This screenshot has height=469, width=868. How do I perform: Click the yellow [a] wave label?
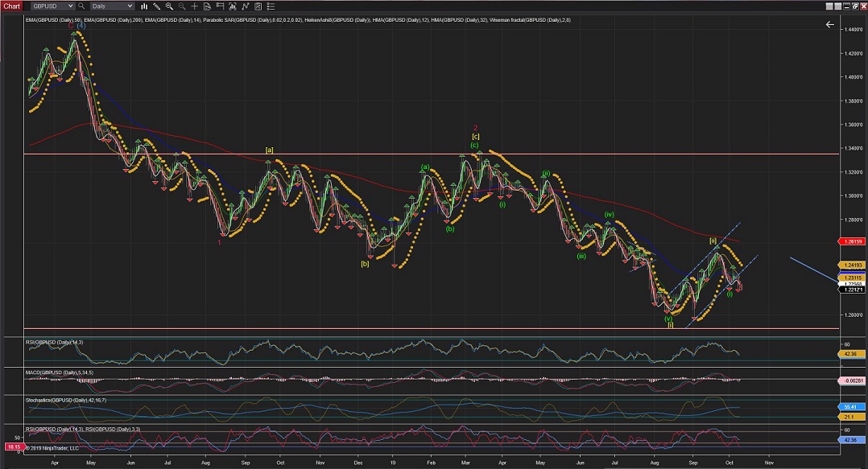269,150
